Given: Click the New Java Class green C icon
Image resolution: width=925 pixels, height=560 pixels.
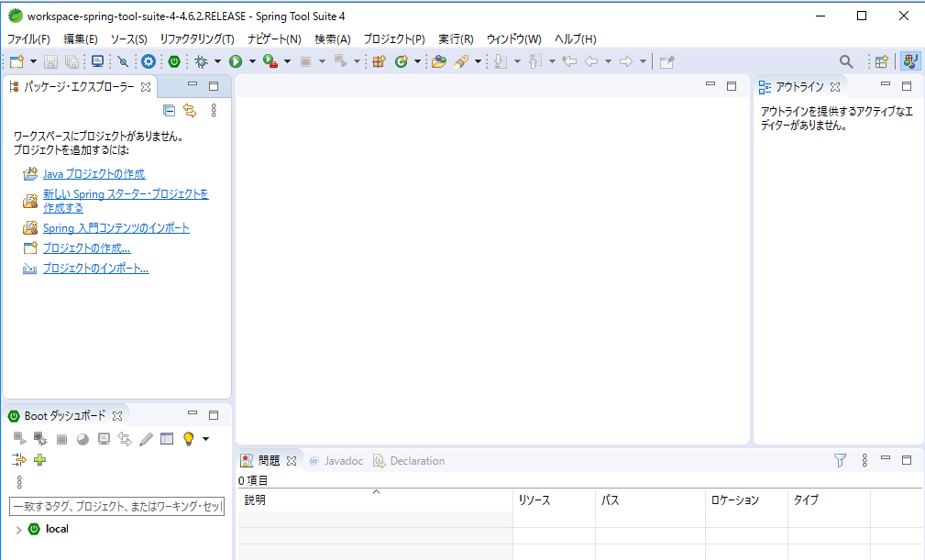Looking at the screenshot, I should (402, 61).
